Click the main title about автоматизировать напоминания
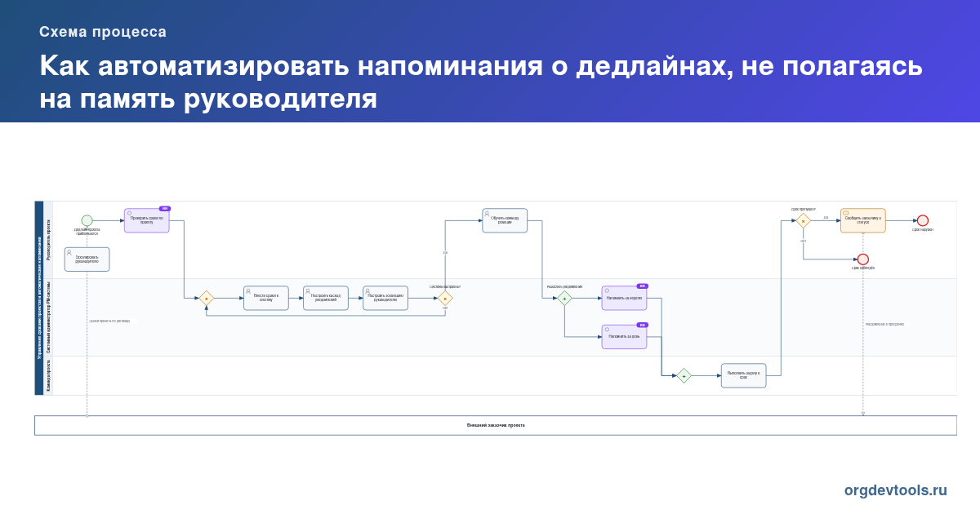Screen dimensions: 980x514 (481, 82)
